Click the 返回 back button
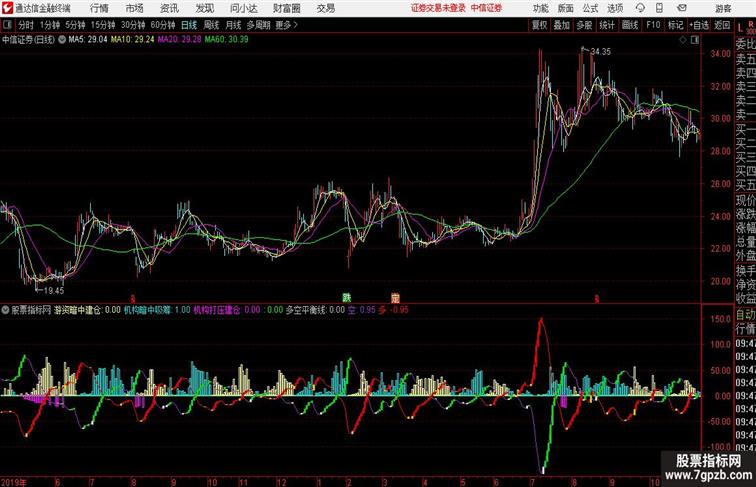The width and height of the screenshot is (756, 487). 722,25
